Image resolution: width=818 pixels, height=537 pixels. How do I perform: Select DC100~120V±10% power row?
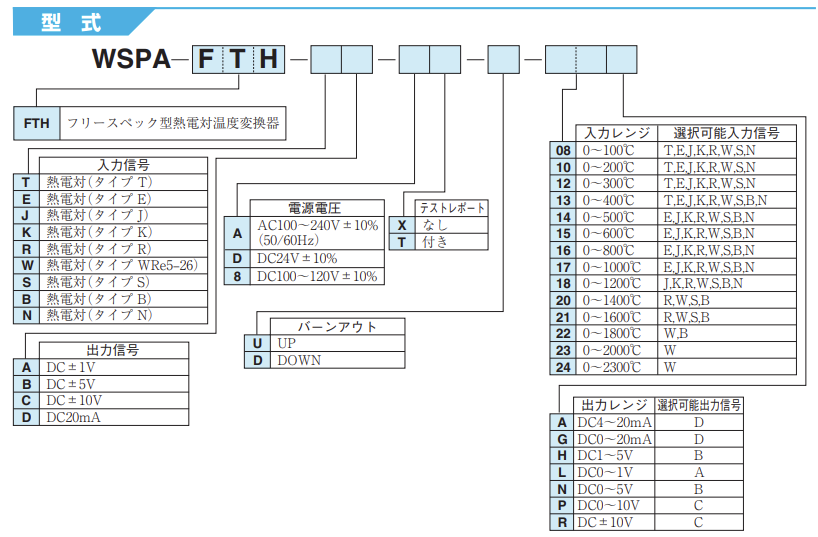coord(305,276)
